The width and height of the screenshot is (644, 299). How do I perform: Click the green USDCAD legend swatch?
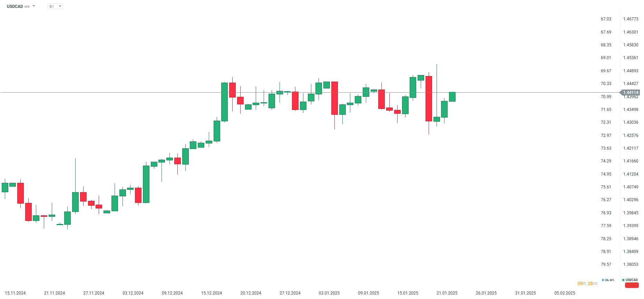(623, 280)
